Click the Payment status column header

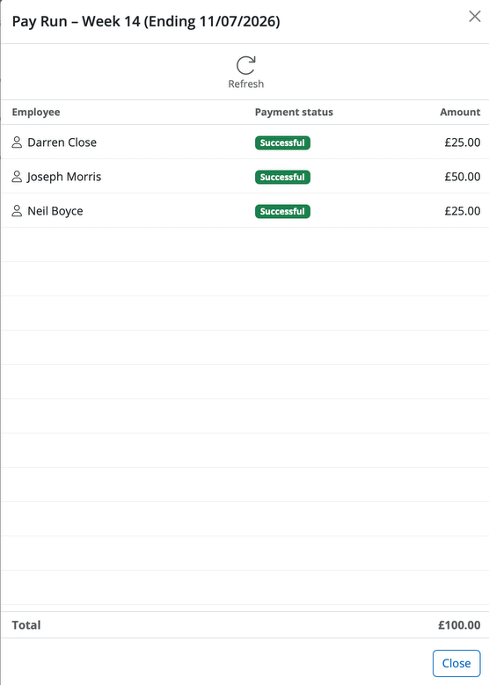click(x=294, y=112)
